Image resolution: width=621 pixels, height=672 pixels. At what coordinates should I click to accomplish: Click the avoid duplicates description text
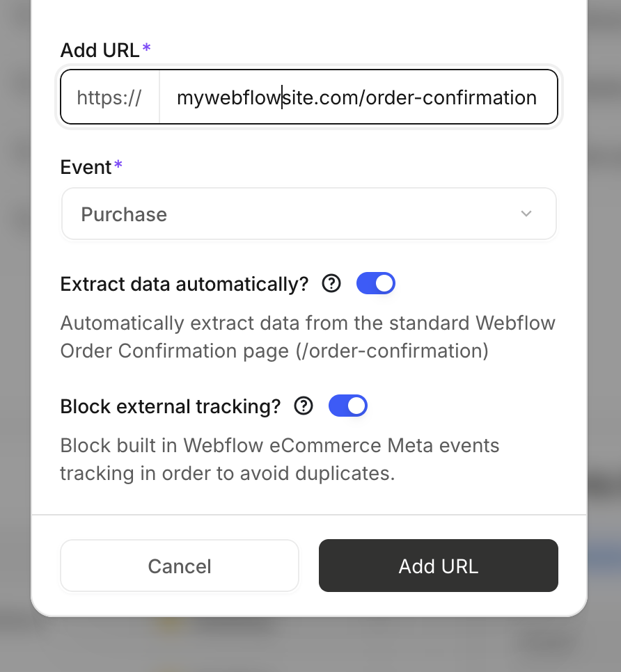280,459
